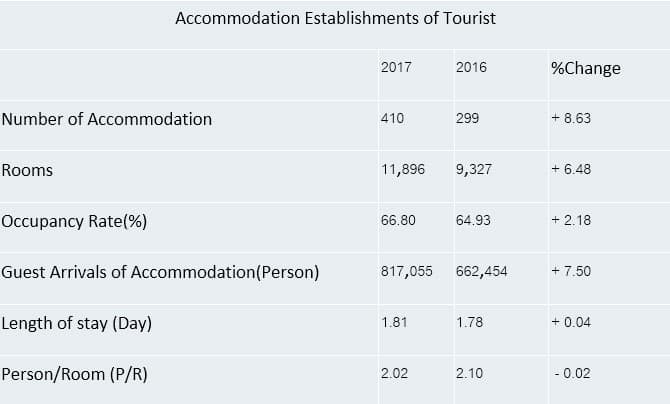670x404 pixels.
Task: Click the table title Accommodation Establishments of Tourist
Action: tap(335, 18)
